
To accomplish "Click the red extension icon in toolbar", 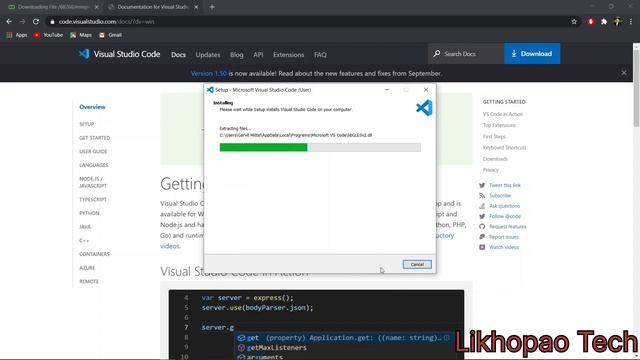I will [591, 22].
